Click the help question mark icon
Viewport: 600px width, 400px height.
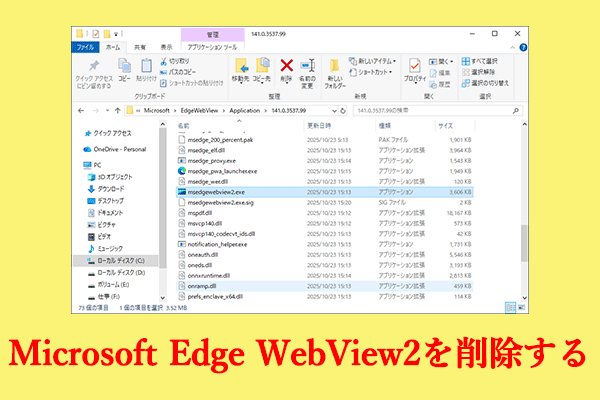(523, 47)
